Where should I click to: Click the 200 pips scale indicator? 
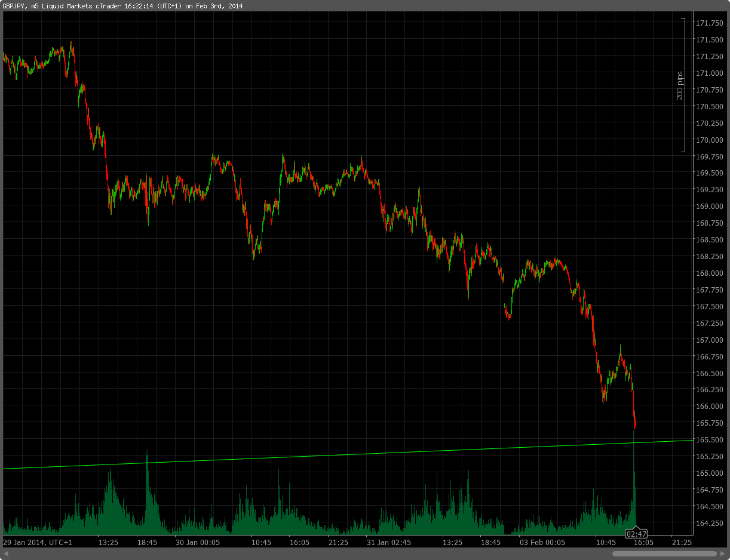click(680, 85)
